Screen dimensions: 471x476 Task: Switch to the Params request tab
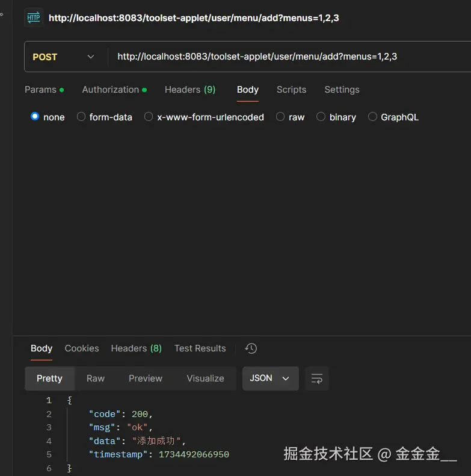45,90
